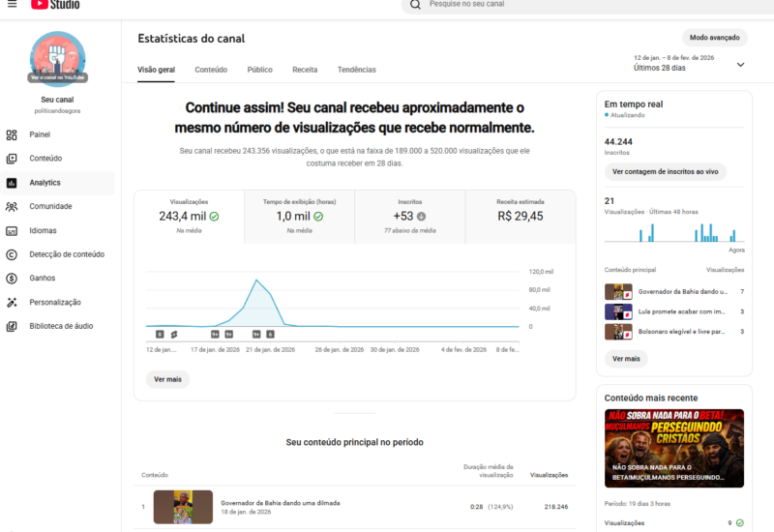Select the Visualizações metric card

click(x=189, y=217)
